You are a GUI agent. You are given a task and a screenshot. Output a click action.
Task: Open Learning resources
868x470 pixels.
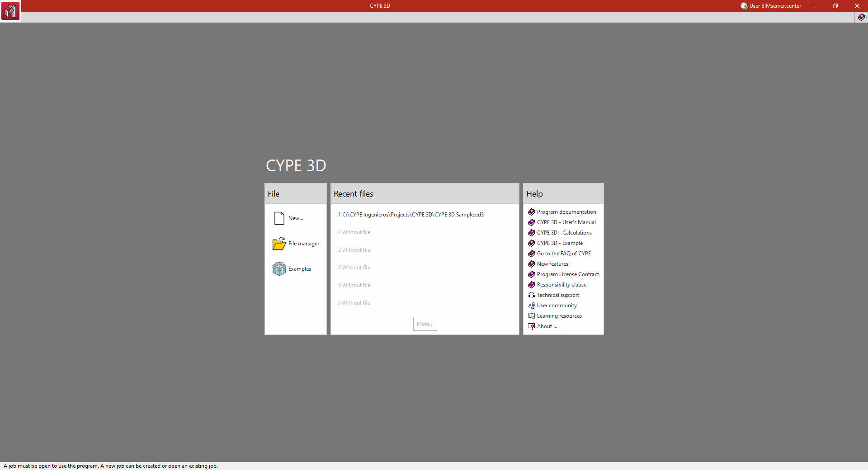pos(559,316)
